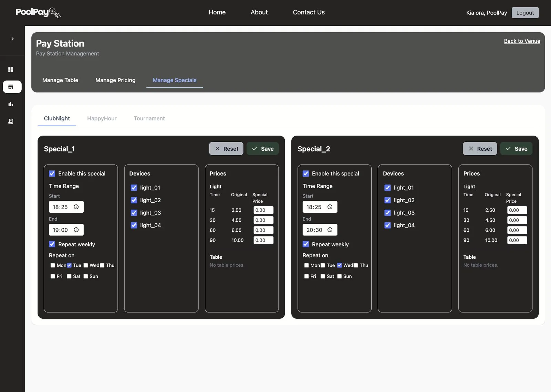Click the PoolPay logo
Image resolution: width=551 pixels, height=392 pixels.
pos(38,12)
